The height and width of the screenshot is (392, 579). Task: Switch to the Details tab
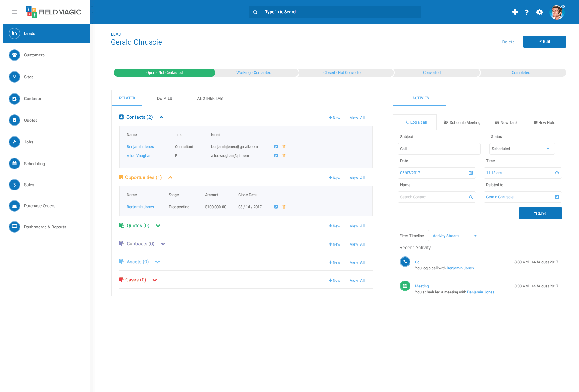165,99
